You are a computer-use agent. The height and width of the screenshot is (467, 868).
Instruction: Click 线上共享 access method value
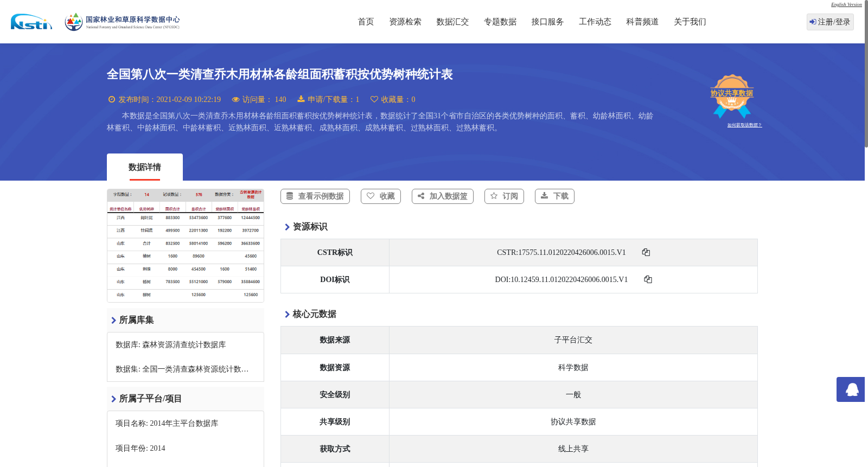pyautogui.click(x=573, y=449)
